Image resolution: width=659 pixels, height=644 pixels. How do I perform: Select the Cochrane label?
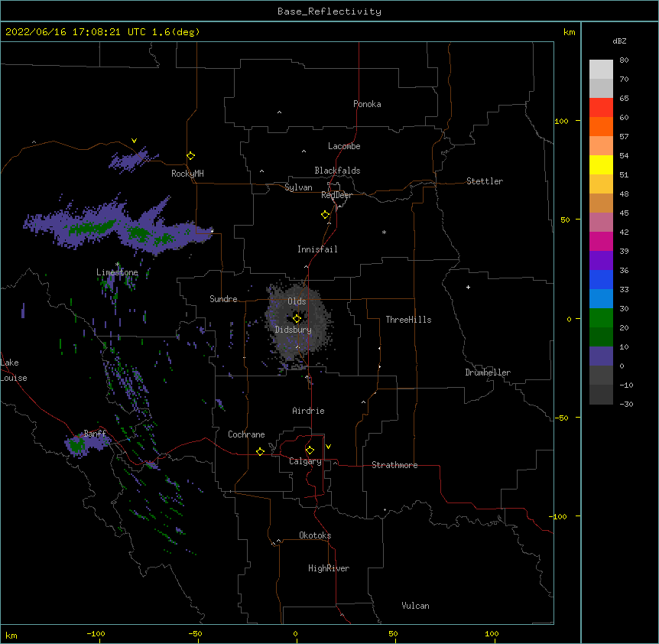246,434
